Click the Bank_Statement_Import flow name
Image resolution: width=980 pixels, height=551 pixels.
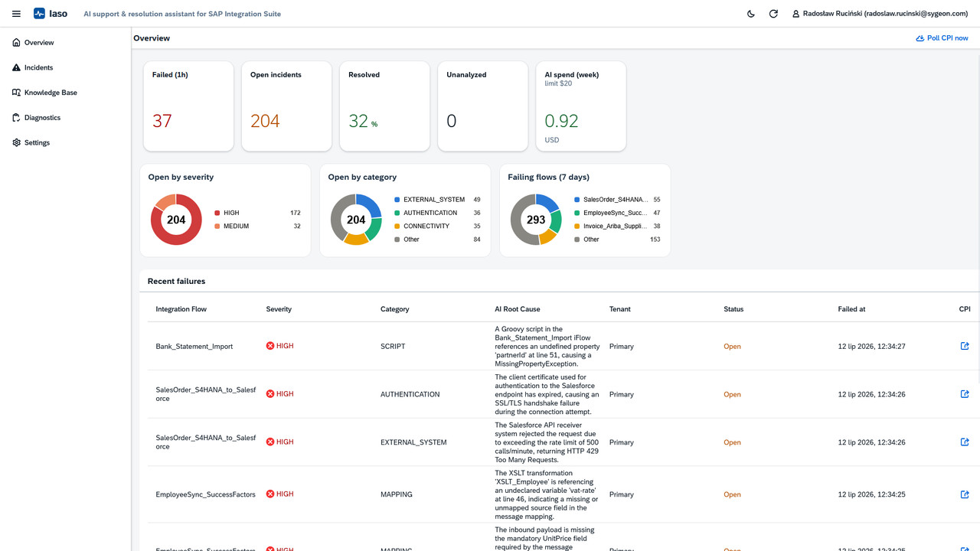point(194,347)
